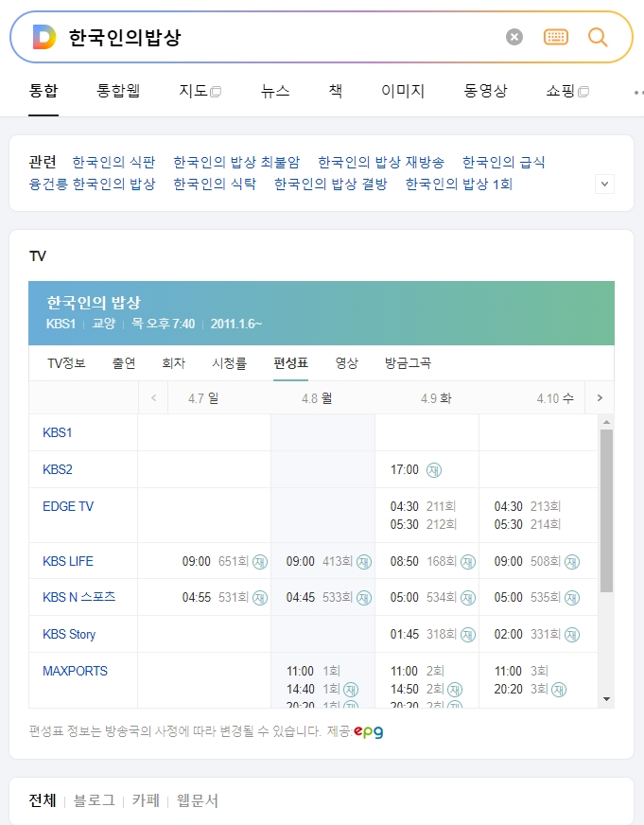Open the virtual keyboard icon
Viewport: 644px width, 825px height.
pos(556,37)
